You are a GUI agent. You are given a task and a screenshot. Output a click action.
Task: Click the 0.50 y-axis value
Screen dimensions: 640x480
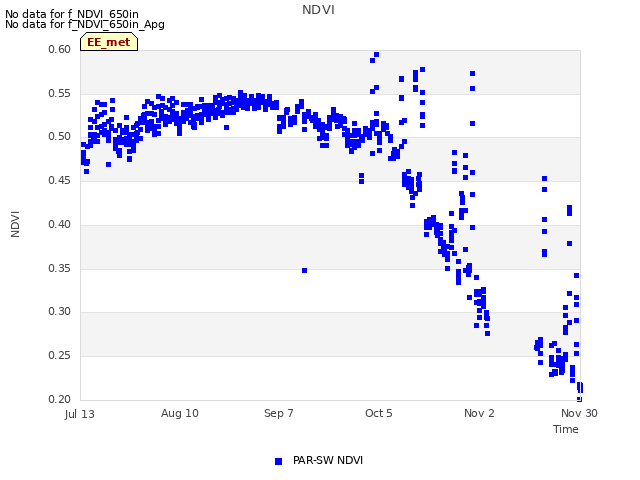pyautogui.click(x=60, y=136)
